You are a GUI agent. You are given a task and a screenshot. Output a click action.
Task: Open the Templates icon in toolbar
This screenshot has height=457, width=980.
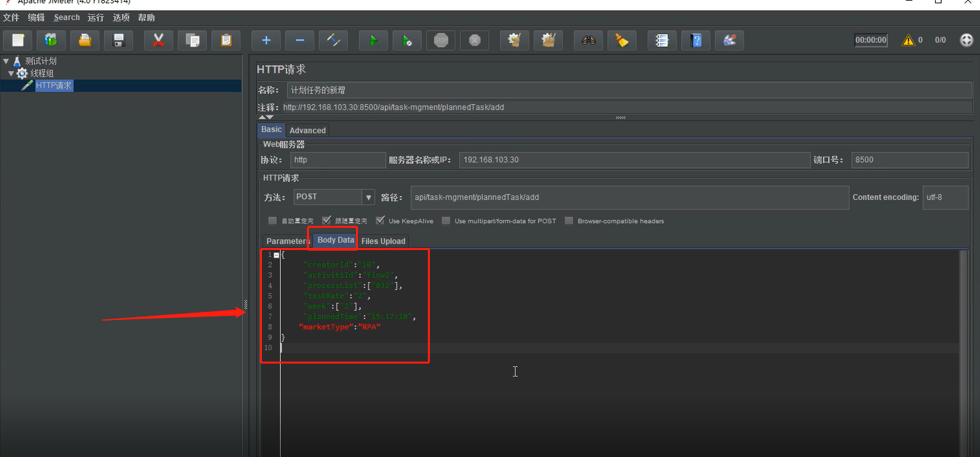point(51,40)
